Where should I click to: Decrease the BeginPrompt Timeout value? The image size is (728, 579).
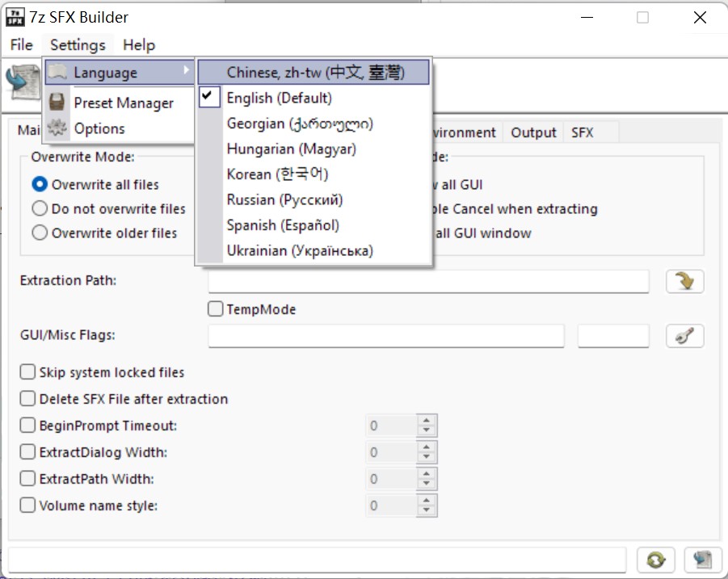pyautogui.click(x=426, y=431)
